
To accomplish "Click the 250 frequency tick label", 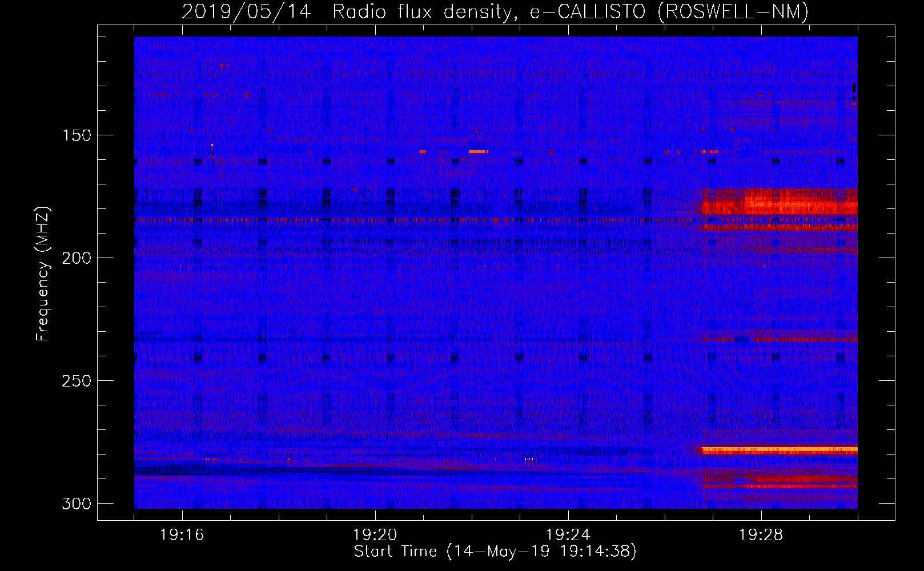I will tap(77, 381).
